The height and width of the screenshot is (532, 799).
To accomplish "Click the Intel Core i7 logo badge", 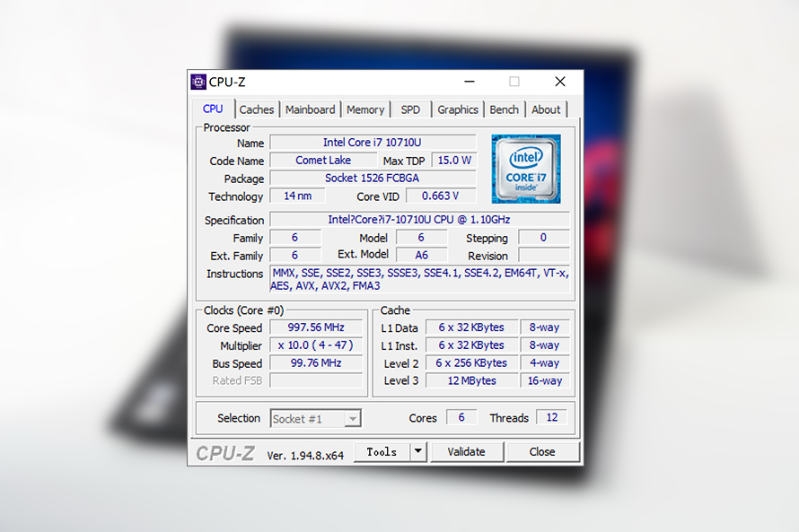I will (526, 169).
